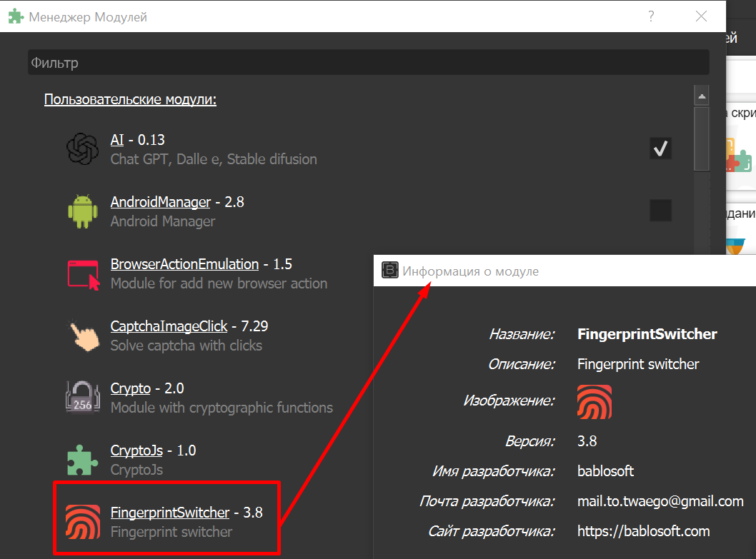The image size is (756, 559).
Task: Open the BrowserActionEmulation module link
Action: pos(184,264)
